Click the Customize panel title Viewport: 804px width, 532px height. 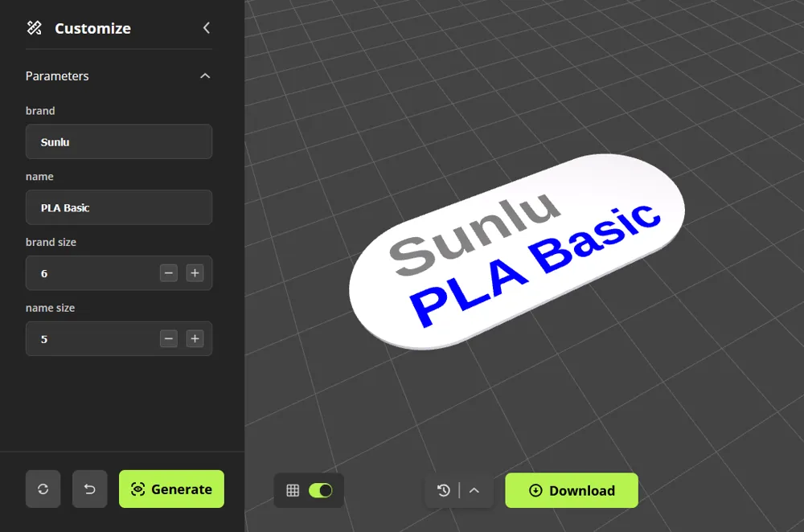point(92,28)
